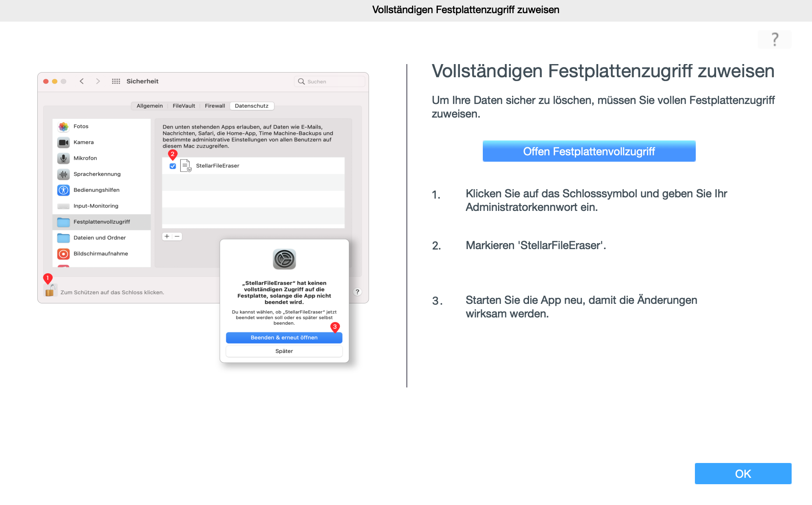812x505 pixels.
Task: Click the small help button in Sicherheit window
Action: coord(357,292)
